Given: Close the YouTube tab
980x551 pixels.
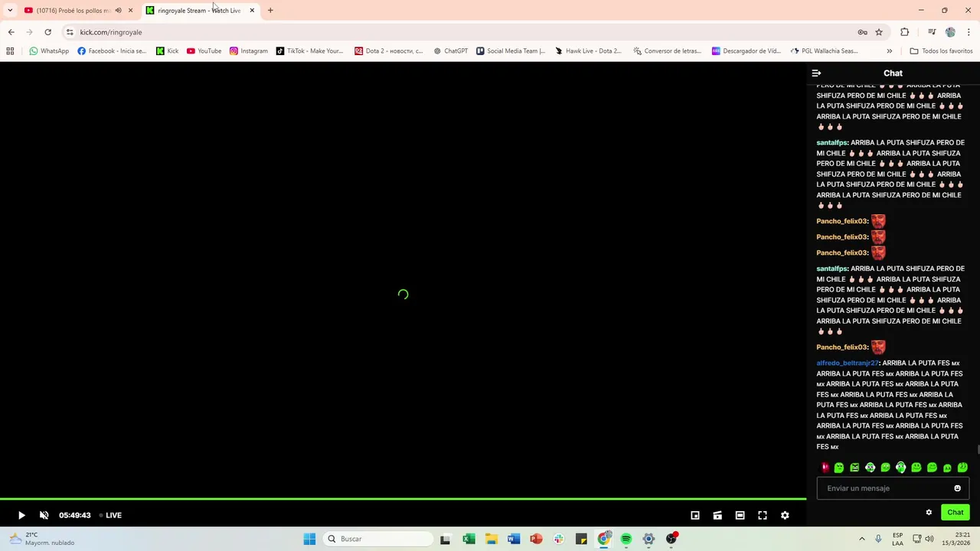Looking at the screenshot, I should click(130, 10).
